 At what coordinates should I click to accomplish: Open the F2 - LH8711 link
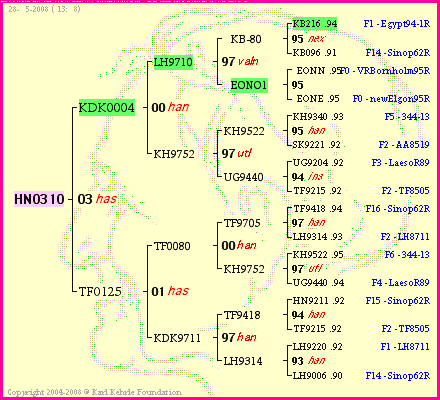[405, 237]
